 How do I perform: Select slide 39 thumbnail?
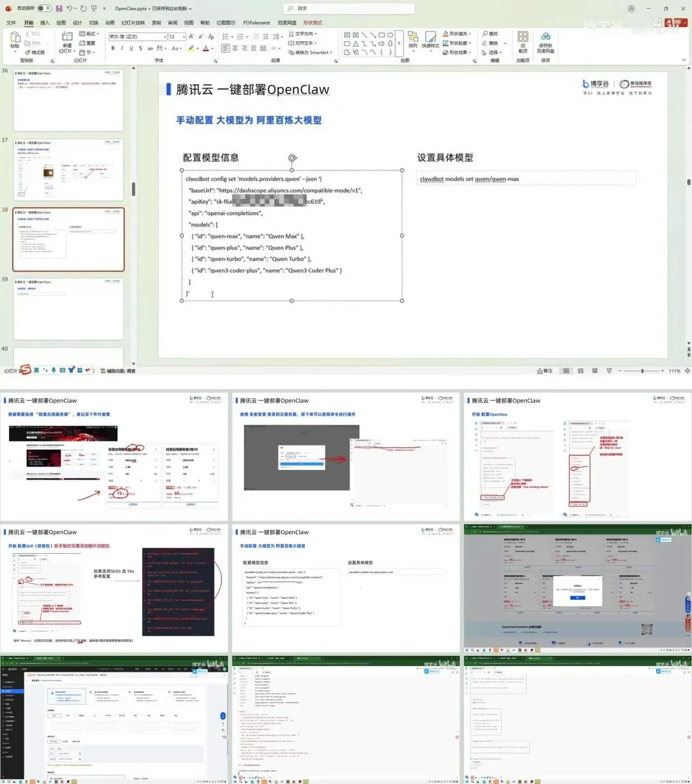(68, 310)
